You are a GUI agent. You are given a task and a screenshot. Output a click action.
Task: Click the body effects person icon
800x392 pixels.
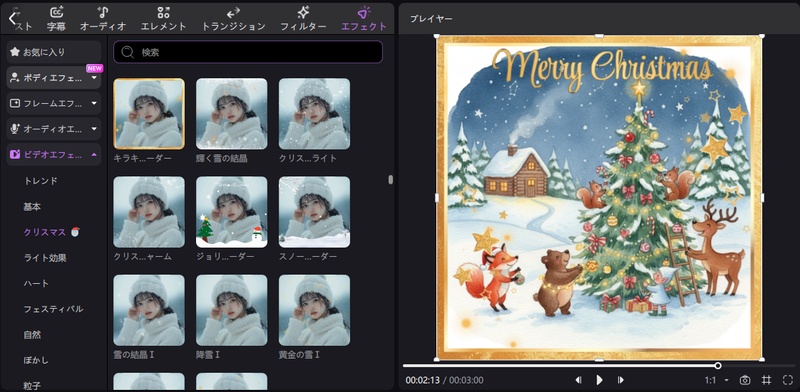click(x=15, y=78)
